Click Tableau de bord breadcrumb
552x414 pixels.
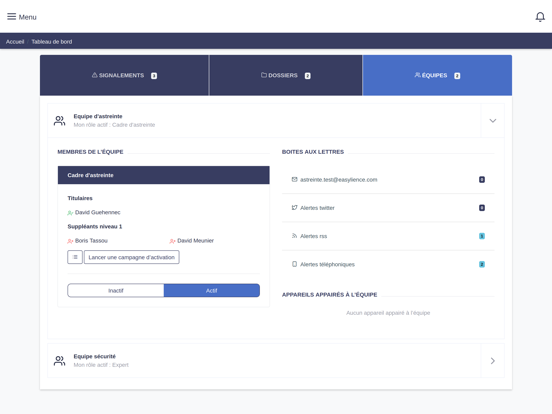click(x=52, y=42)
